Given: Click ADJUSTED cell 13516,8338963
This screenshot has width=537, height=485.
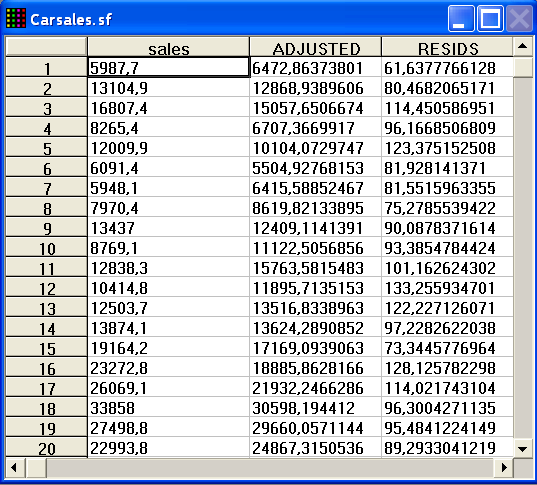Looking at the screenshot, I should [315, 307].
